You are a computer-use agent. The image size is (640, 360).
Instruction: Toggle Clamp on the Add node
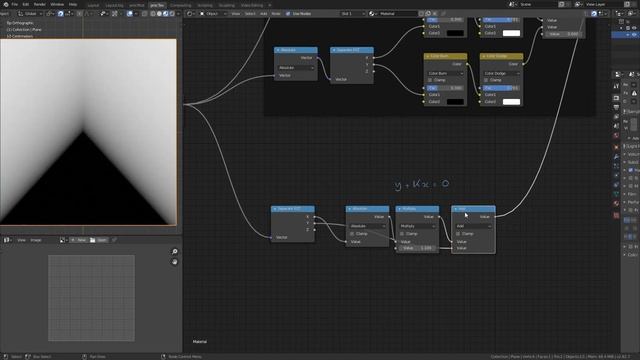click(458, 234)
